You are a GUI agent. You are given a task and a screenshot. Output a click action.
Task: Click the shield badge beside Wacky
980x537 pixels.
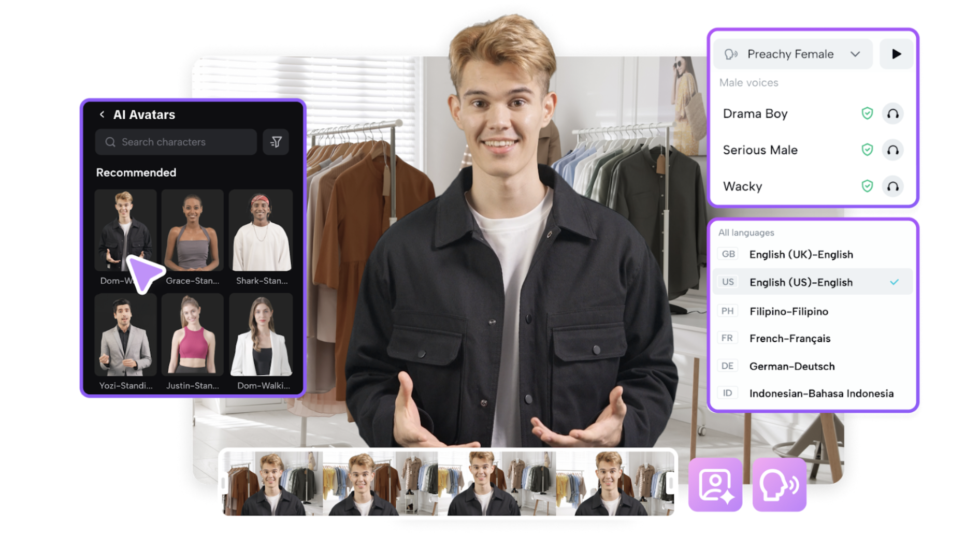pos(867,186)
